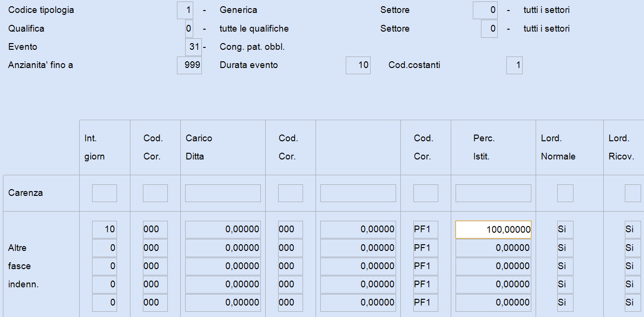Click Perc. Istit. field in the fasce row
The width and height of the screenshot is (644, 317).
[x=493, y=266]
